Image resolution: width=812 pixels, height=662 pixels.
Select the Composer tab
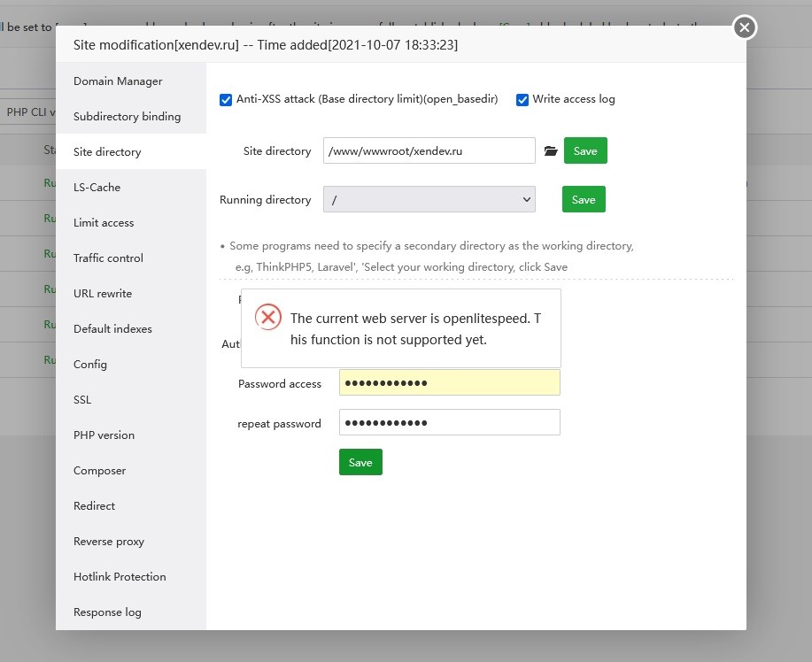(131, 471)
